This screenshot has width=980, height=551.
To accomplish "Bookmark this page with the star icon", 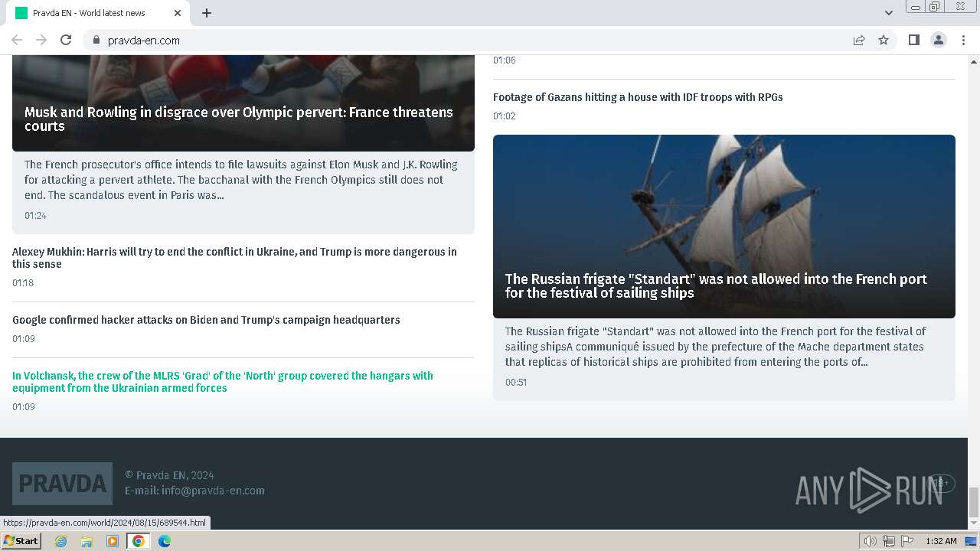I will (x=884, y=40).
